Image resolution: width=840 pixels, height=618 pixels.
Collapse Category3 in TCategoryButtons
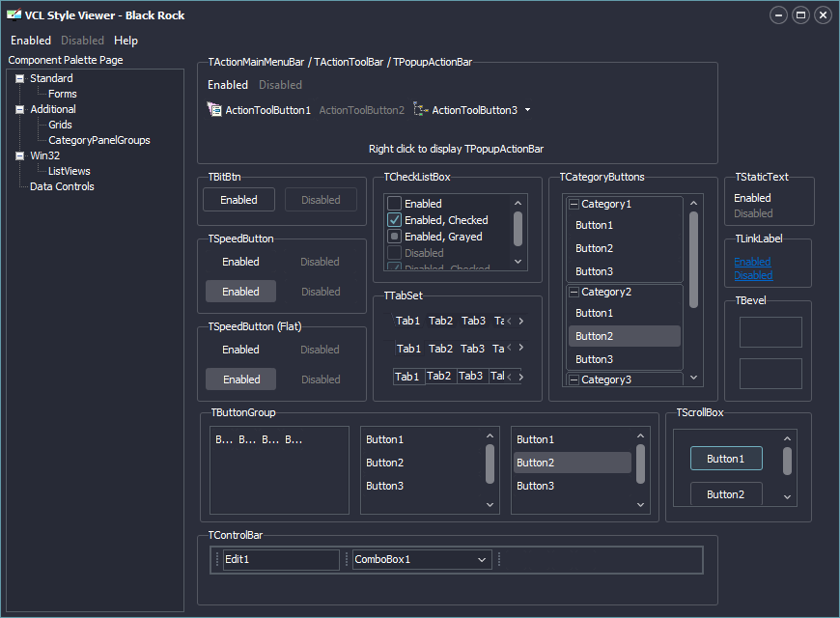tap(574, 380)
